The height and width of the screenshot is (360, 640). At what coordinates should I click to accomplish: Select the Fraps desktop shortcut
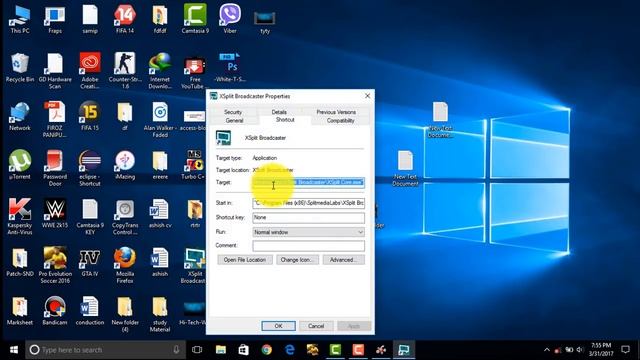point(55,19)
